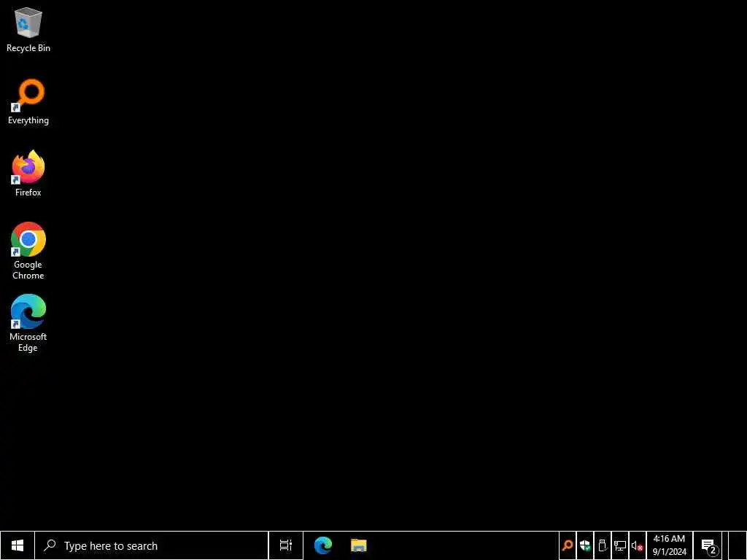Open the Everything tray icon

[x=568, y=545]
